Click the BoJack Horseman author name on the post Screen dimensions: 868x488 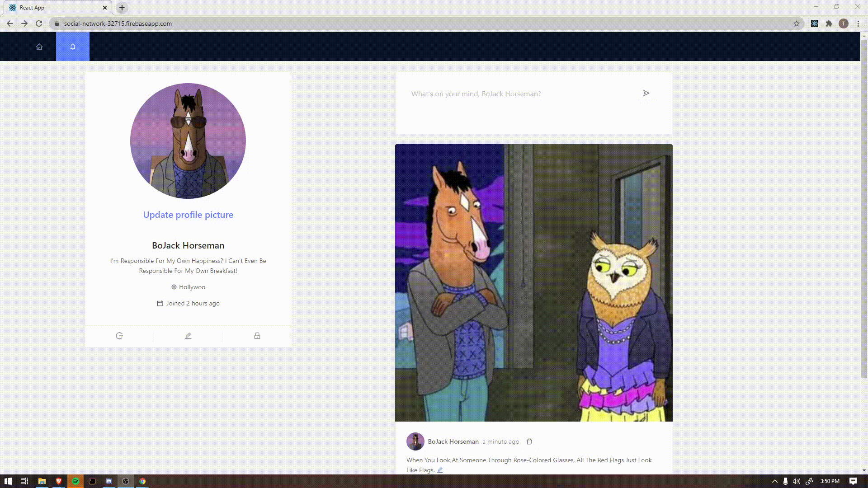[x=453, y=441]
